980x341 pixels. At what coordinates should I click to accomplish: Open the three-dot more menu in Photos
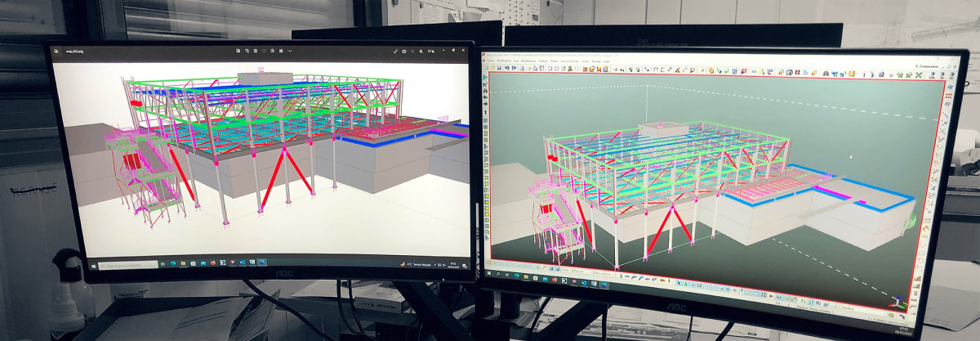click(289, 51)
